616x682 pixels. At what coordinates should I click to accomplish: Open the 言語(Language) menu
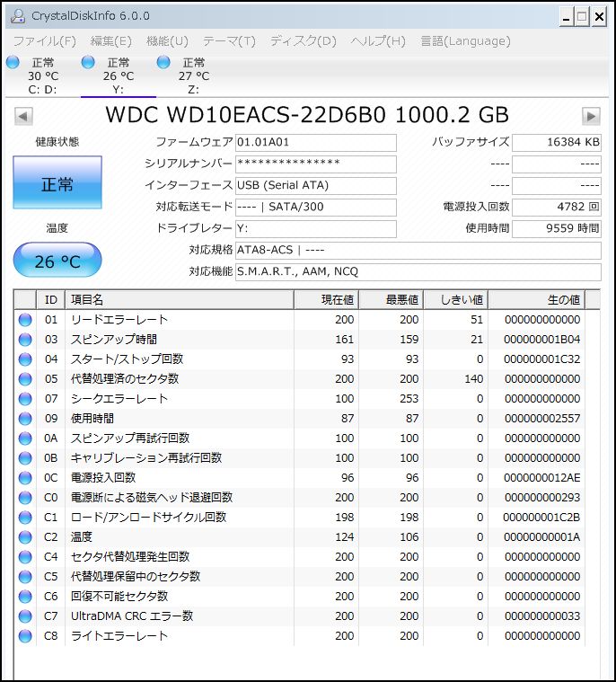(x=465, y=41)
